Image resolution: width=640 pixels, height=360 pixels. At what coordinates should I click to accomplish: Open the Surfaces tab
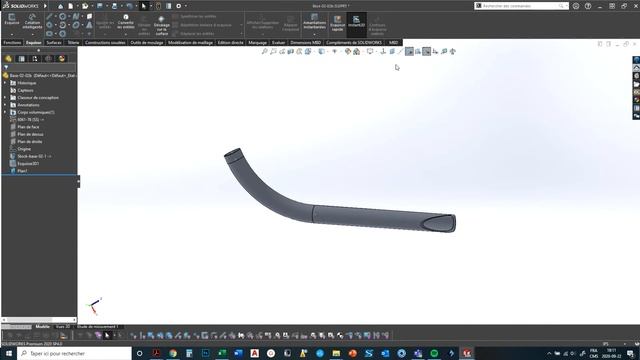(54, 42)
